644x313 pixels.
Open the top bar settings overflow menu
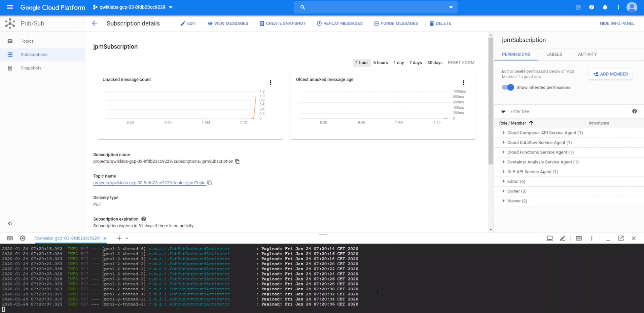618,7
